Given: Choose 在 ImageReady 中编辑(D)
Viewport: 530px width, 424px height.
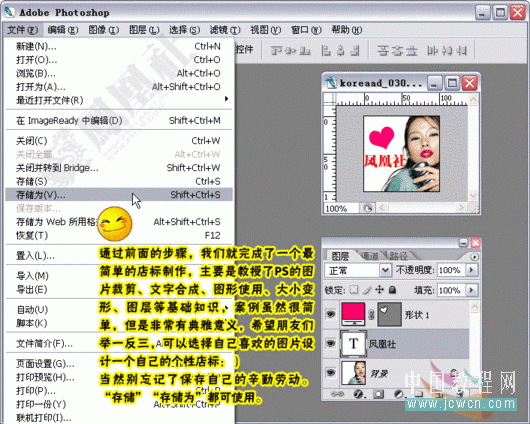Looking at the screenshot, I should point(118,120).
